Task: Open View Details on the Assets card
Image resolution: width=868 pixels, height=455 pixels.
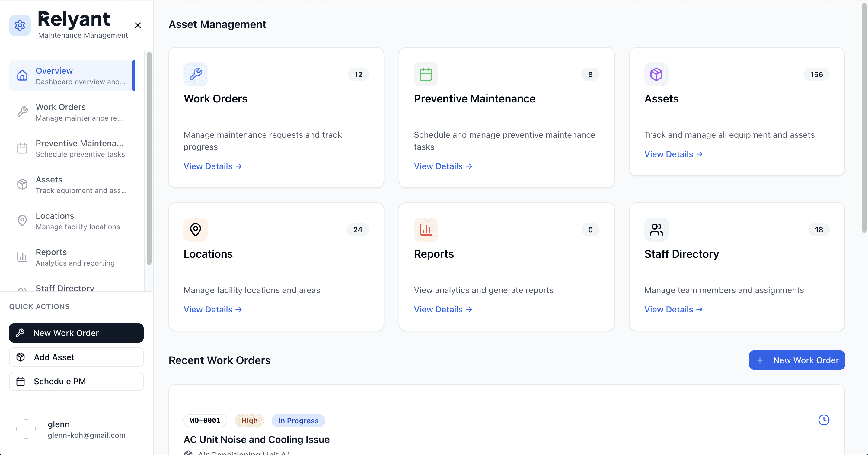Action: pos(673,154)
